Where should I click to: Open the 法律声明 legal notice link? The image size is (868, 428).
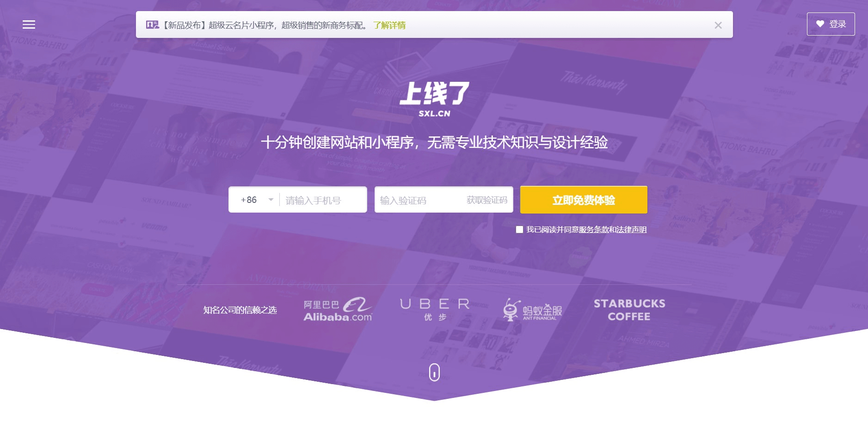click(x=631, y=230)
